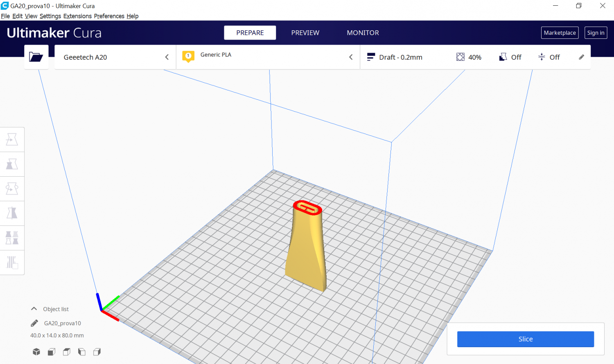Select the Scale tool
Image resolution: width=614 pixels, height=364 pixels.
(12, 164)
